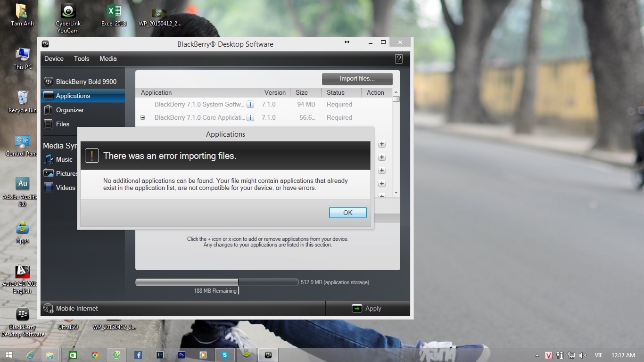
Task: Open the Device menu
Action: point(54,58)
